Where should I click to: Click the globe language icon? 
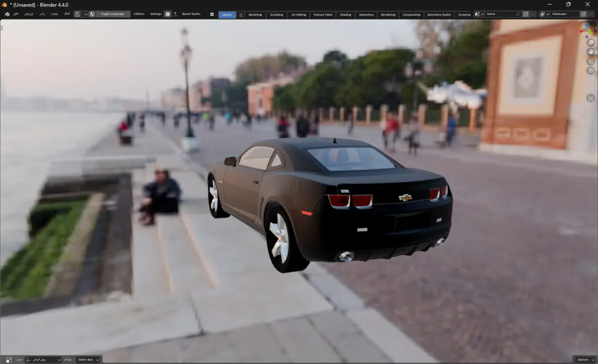92,14
